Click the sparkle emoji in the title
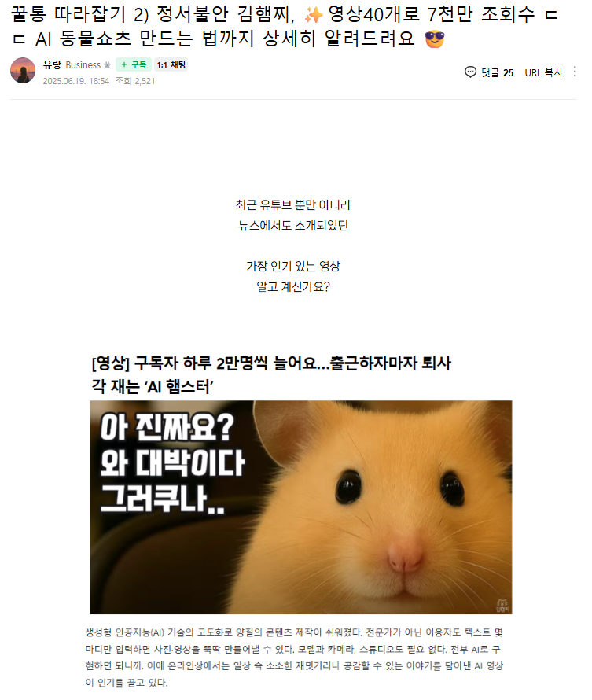 pyautogui.click(x=314, y=15)
